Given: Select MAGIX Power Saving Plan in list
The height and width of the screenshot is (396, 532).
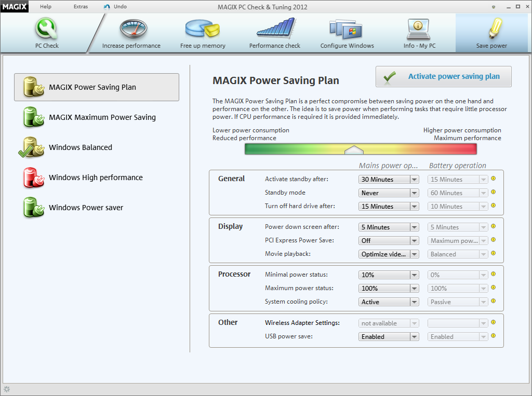Looking at the screenshot, I should pos(97,87).
